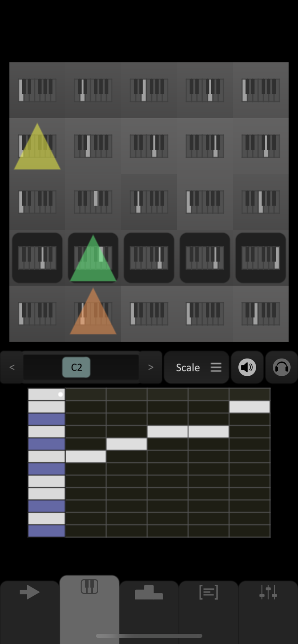Select first keyboard pad in third row
The height and width of the screenshot is (644, 298).
[37, 202]
